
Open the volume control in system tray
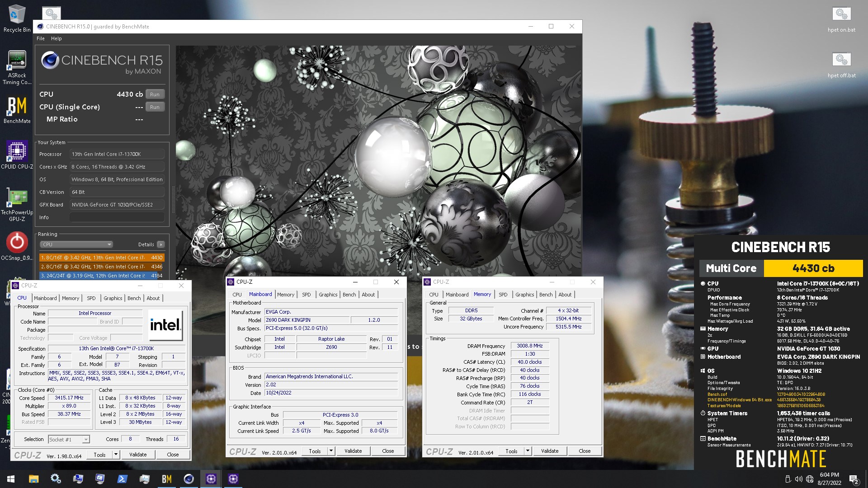coord(798,479)
